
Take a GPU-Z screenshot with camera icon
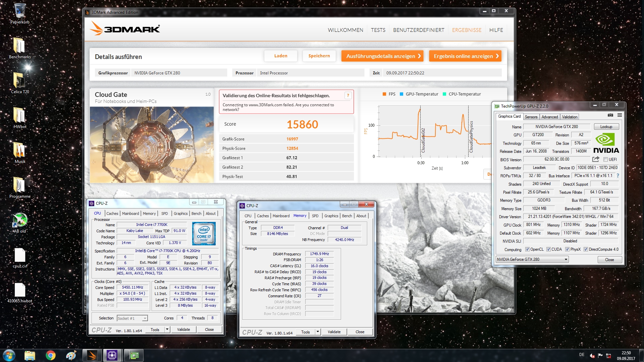coord(610,115)
